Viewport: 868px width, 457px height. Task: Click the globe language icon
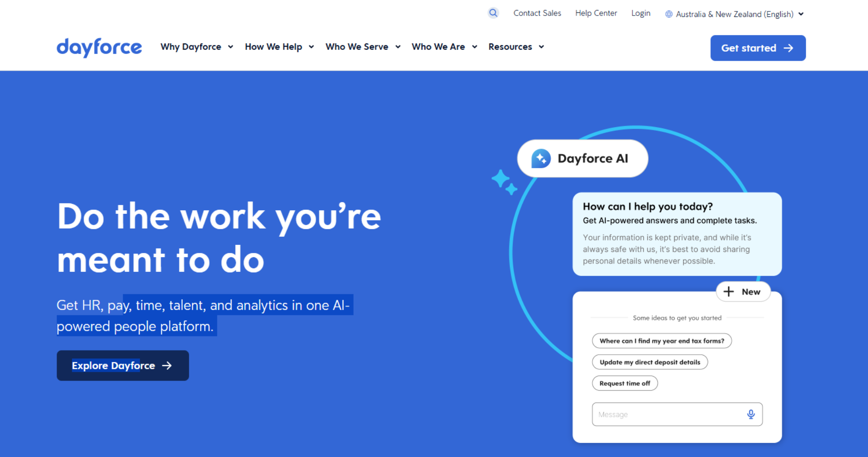[668, 14]
